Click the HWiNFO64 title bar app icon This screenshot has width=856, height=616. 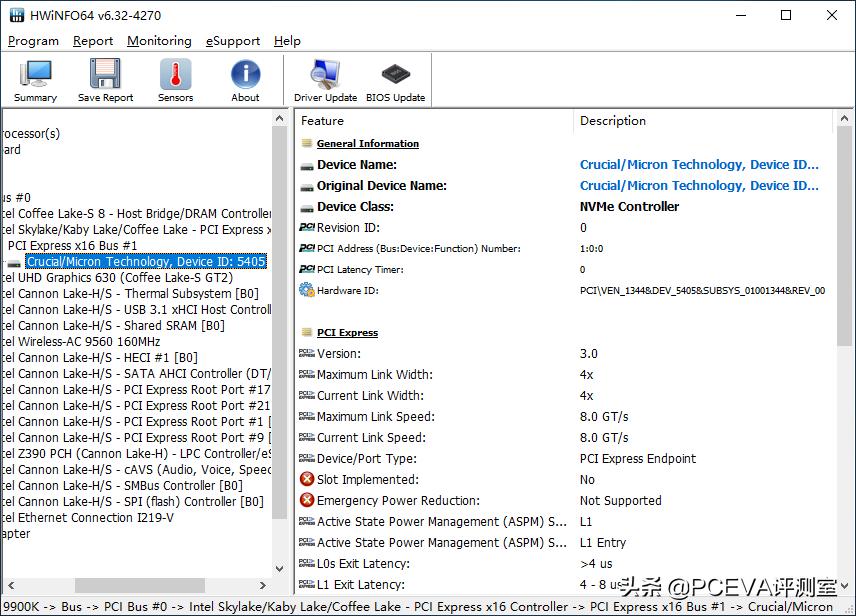[17, 16]
